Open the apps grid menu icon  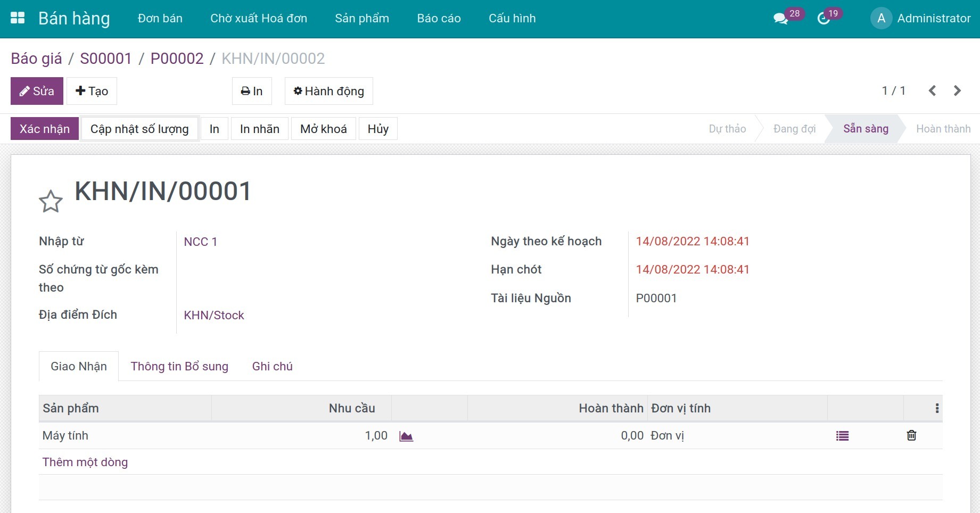[x=18, y=18]
